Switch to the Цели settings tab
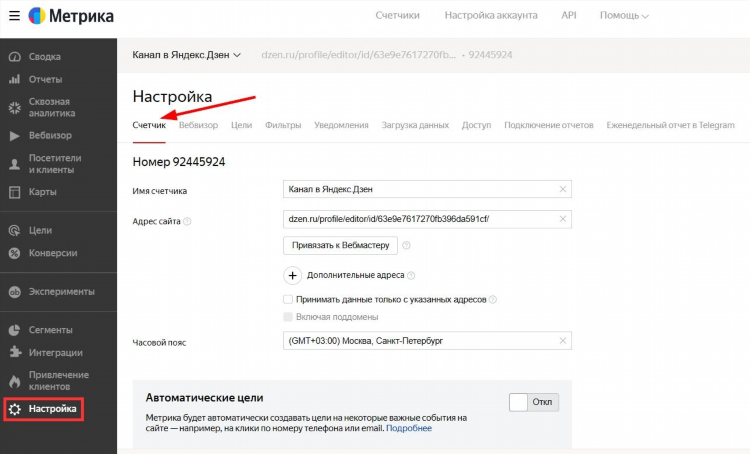Image resolution: width=750 pixels, height=454 pixels. (x=242, y=125)
